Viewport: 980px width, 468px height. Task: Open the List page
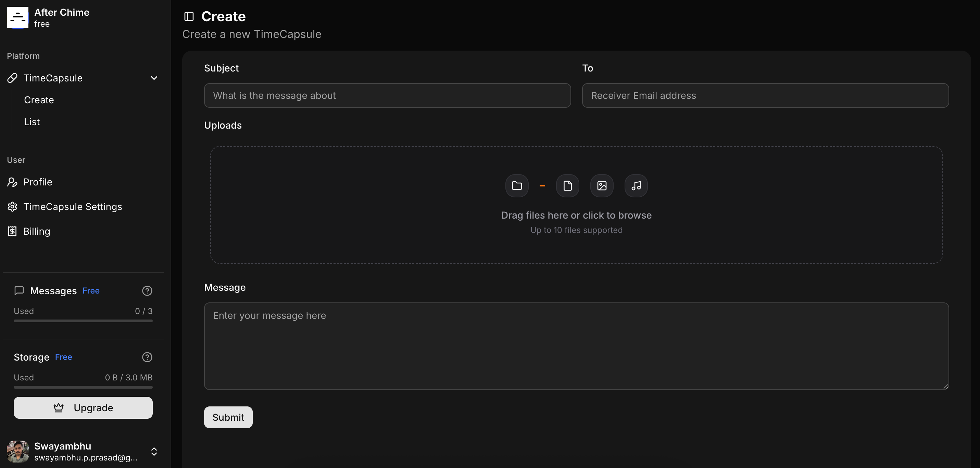point(32,122)
